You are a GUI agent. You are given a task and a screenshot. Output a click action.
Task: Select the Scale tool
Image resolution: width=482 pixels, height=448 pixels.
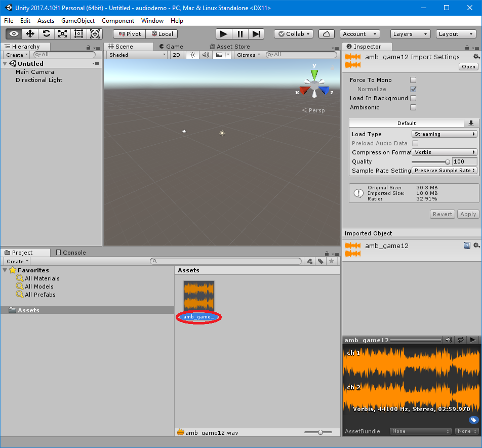pos(62,34)
